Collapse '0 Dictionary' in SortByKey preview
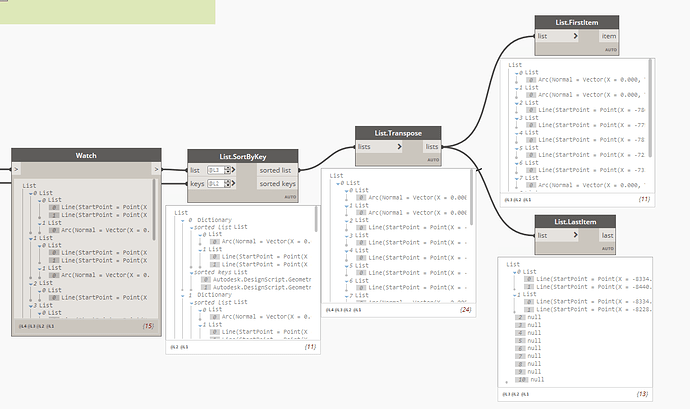 point(183,220)
